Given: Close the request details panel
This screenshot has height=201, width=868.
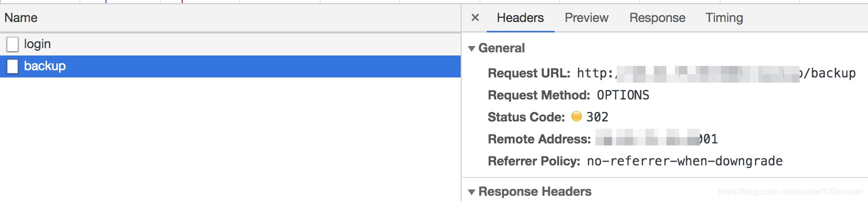Looking at the screenshot, I should pyautogui.click(x=475, y=18).
